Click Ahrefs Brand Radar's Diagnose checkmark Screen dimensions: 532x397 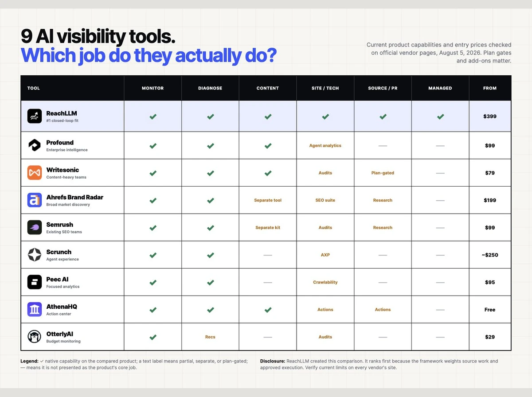click(x=211, y=200)
